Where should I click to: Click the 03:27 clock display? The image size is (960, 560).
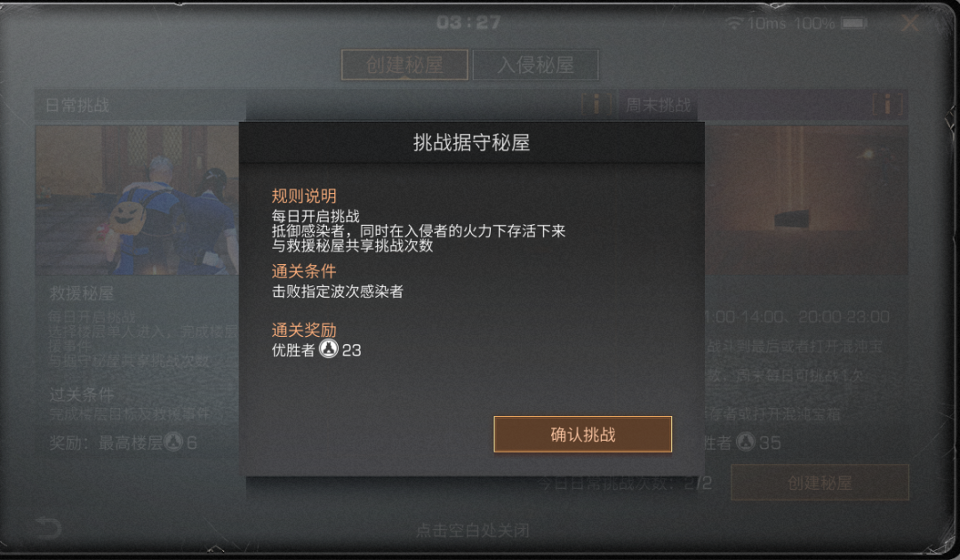point(468,22)
